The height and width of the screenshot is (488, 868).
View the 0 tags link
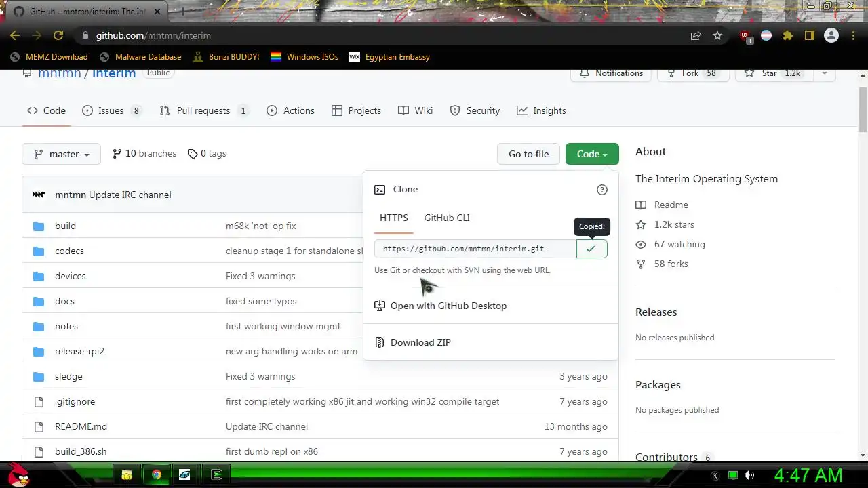207,154
